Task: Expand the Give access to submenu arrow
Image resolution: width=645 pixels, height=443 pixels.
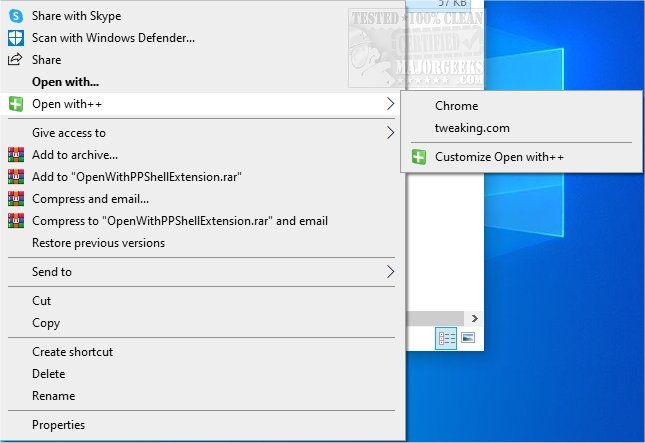Action: point(390,133)
